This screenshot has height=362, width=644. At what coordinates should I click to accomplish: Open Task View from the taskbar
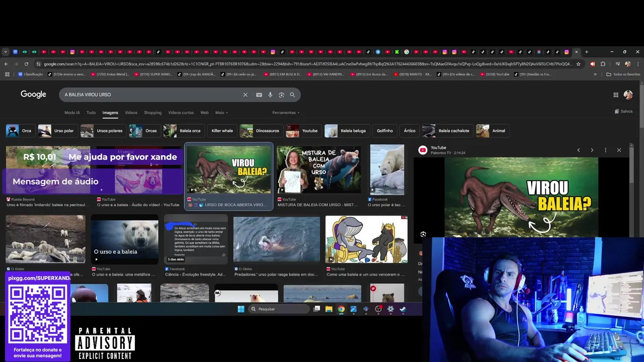(316, 309)
